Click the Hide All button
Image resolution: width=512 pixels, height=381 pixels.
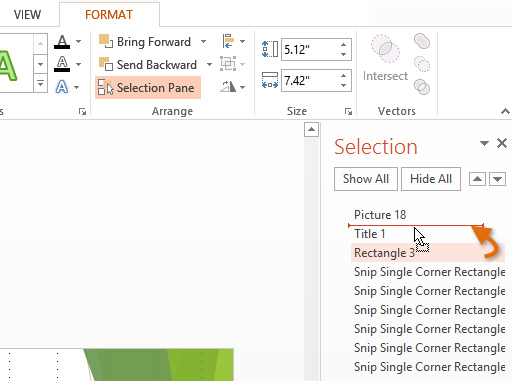pyautogui.click(x=431, y=179)
